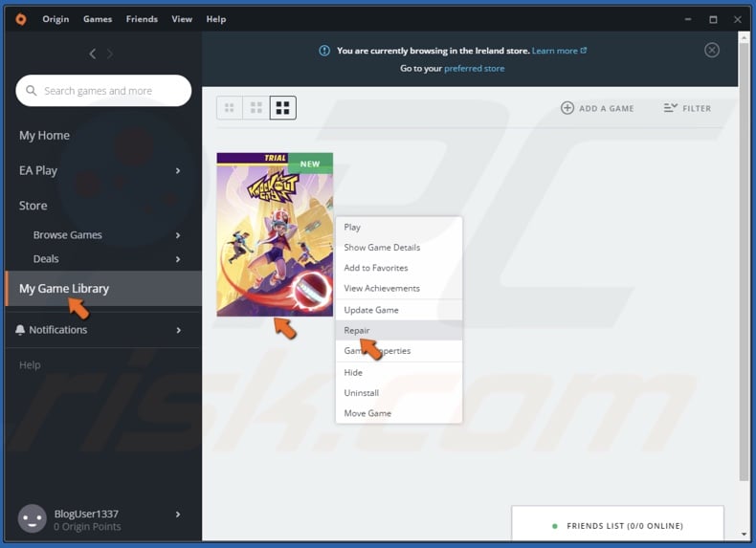This screenshot has width=756, height=548.
Task: Click the info icon in the store banner
Action: pyautogui.click(x=324, y=50)
